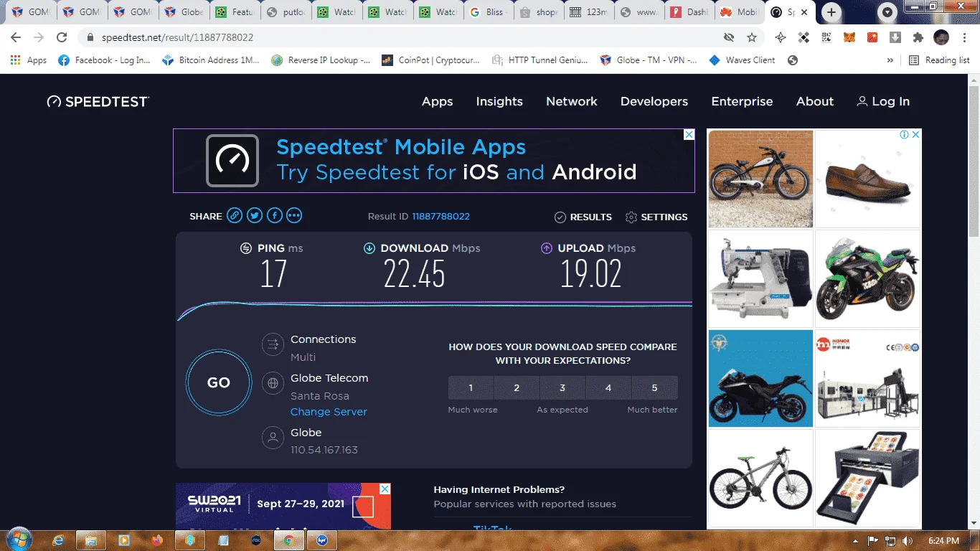Viewport: 980px width, 551px height.
Task: Expand the hidden bookmarks overflow chevron
Action: pos(890,60)
